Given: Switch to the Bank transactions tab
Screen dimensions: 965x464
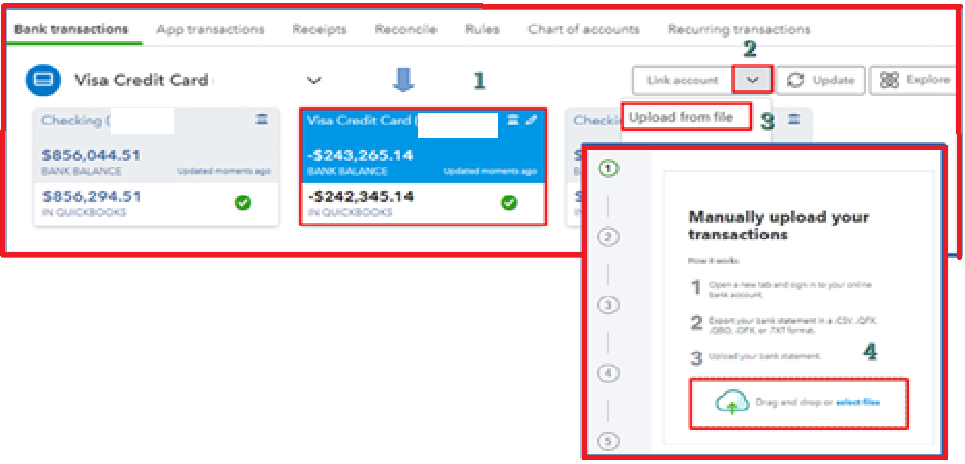Looking at the screenshot, I should (x=71, y=30).
